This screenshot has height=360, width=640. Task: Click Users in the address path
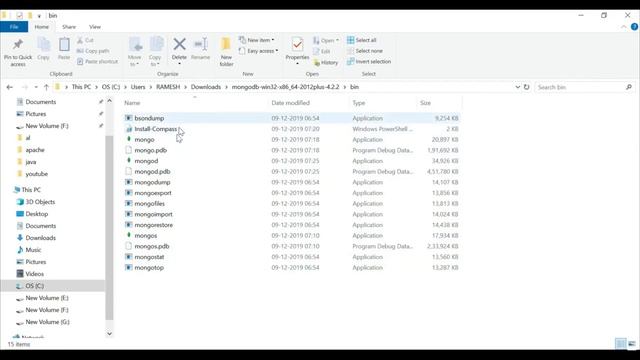point(138,87)
